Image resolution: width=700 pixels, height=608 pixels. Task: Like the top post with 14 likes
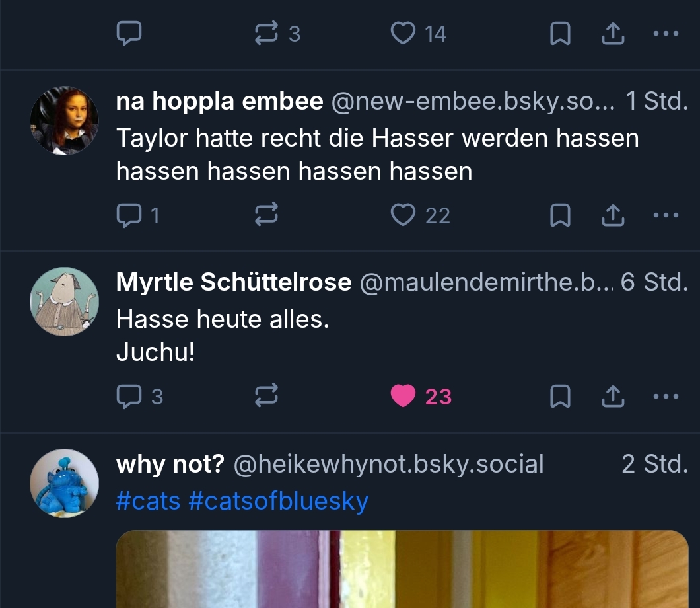coord(403,34)
